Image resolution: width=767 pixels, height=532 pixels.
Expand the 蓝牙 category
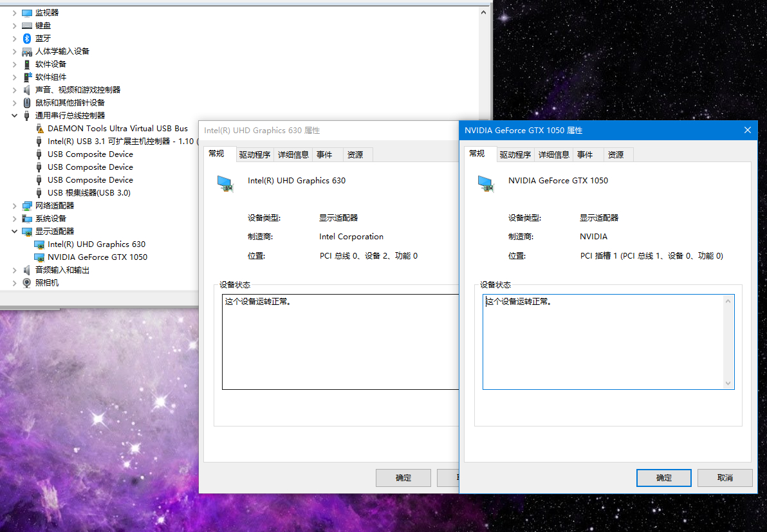14,38
